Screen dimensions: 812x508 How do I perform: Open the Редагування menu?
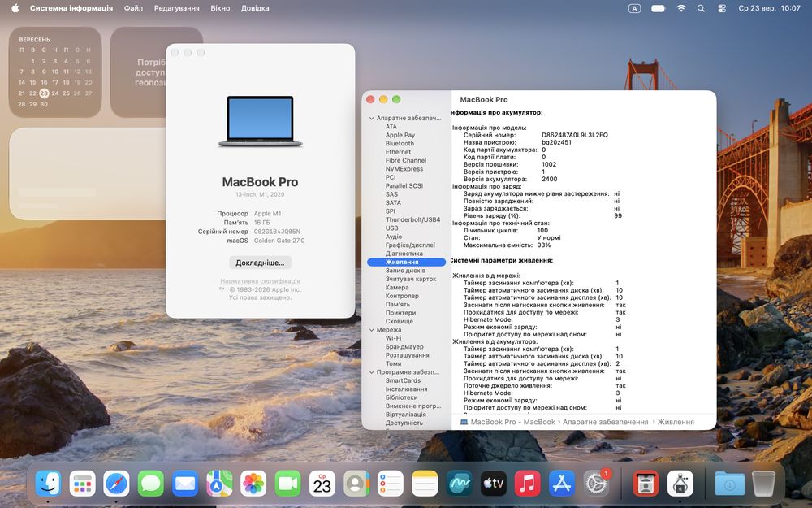click(x=176, y=8)
